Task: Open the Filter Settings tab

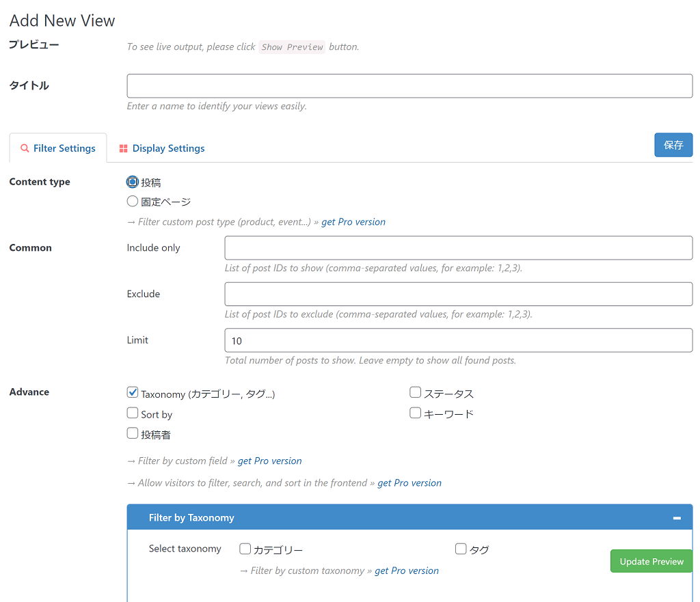Action: click(58, 148)
